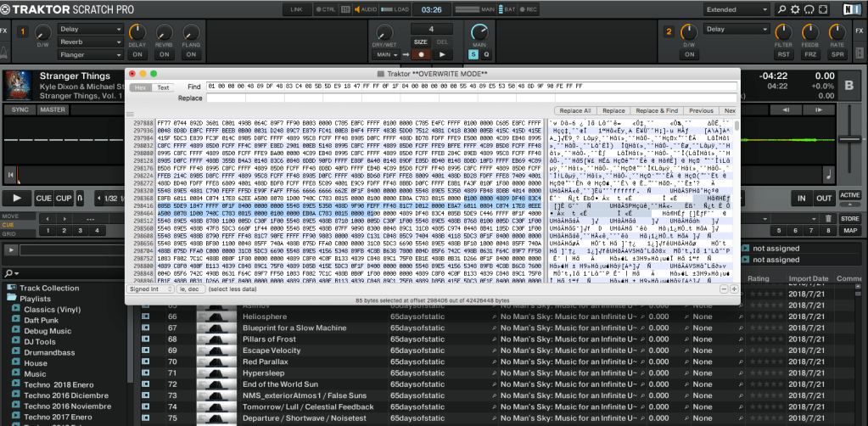Toggle the S snap button
The height and width of the screenshot is (426, 868).
pos(473,54)
